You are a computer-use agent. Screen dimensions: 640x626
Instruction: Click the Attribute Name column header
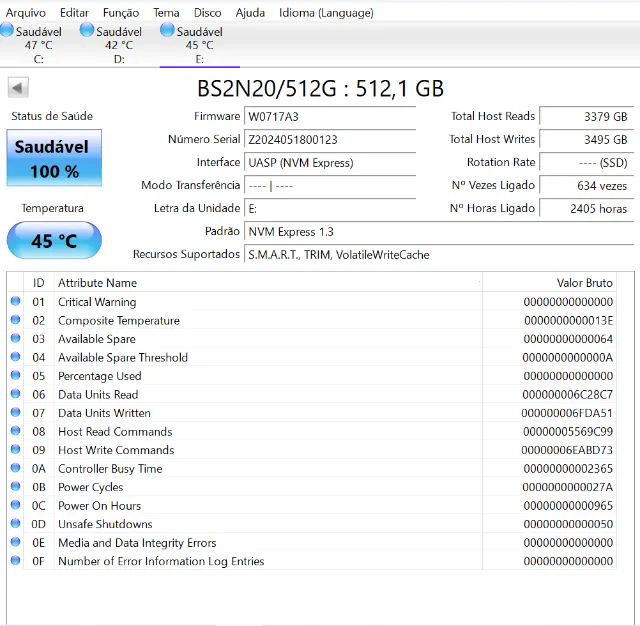click(268, 283)
